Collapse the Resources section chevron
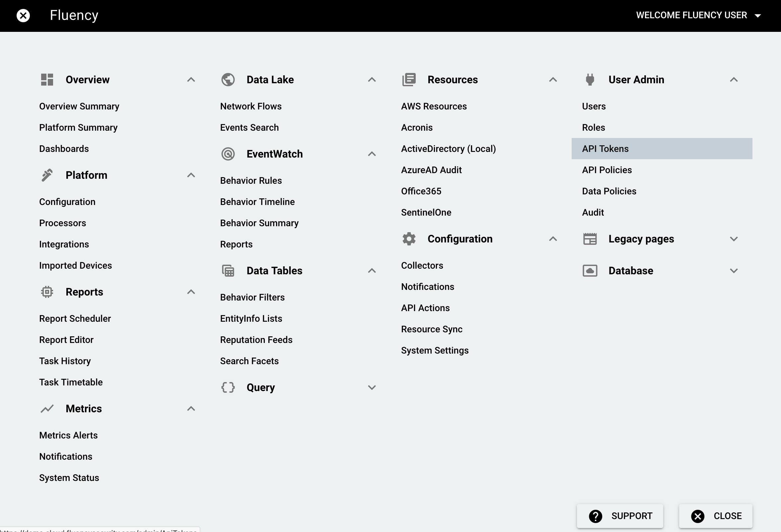The width and height of the screenshot is (781, 532). (x=553, y=80)
